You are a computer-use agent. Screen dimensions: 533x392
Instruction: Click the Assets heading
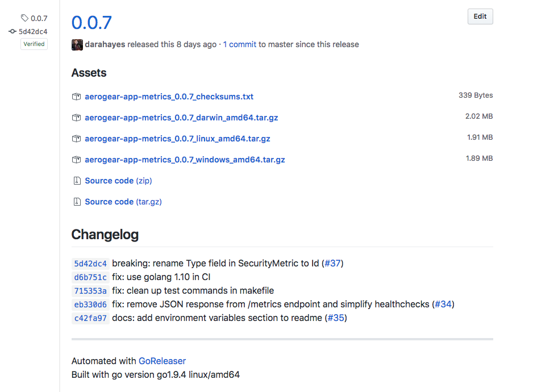pyautogui.click(x=89, y=73)
